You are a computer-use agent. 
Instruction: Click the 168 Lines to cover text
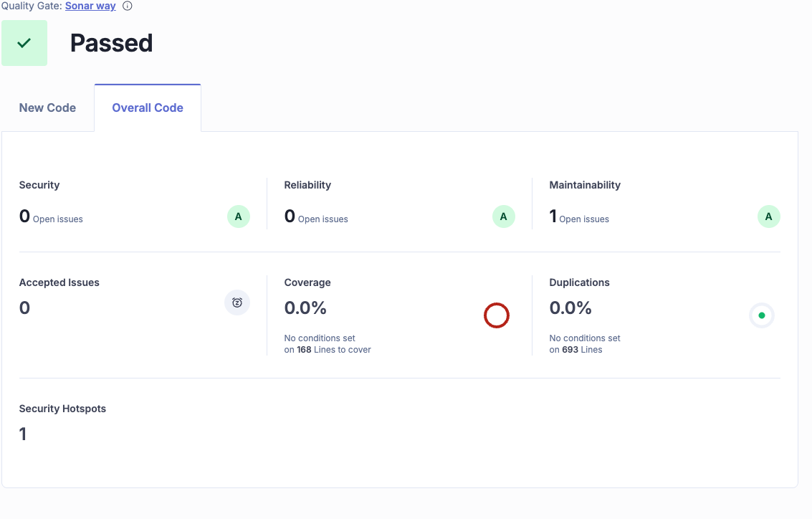[333, 350]
